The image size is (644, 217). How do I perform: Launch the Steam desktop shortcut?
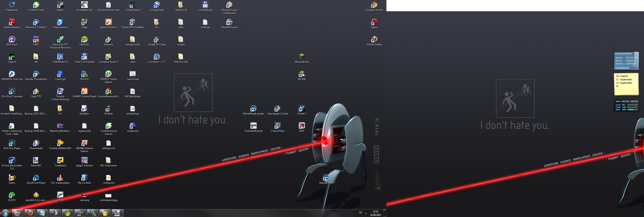[60, 6]
